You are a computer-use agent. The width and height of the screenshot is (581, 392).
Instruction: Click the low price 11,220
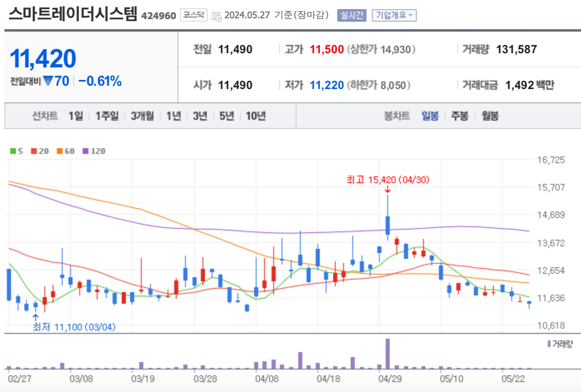point(327,85)
